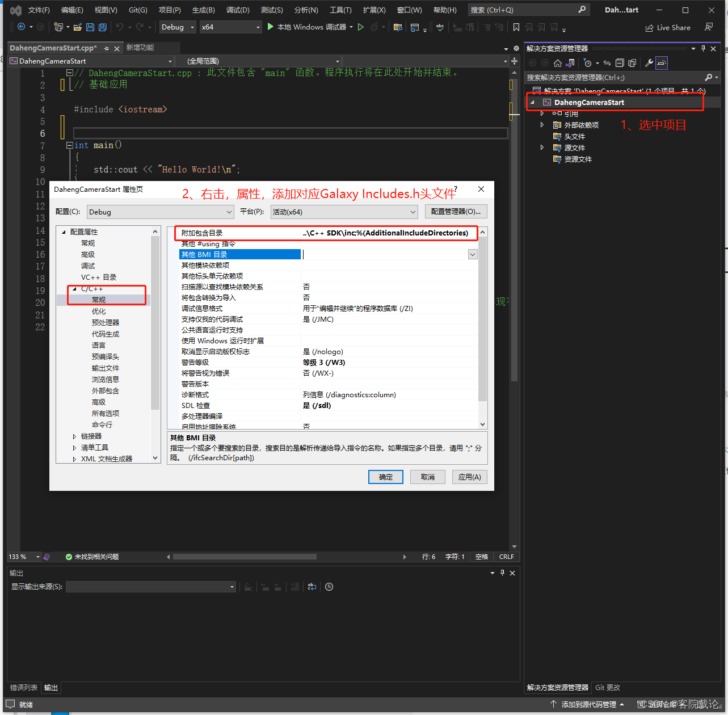
Task: Open the 调试(D) menu
Action: pos(238,10)
